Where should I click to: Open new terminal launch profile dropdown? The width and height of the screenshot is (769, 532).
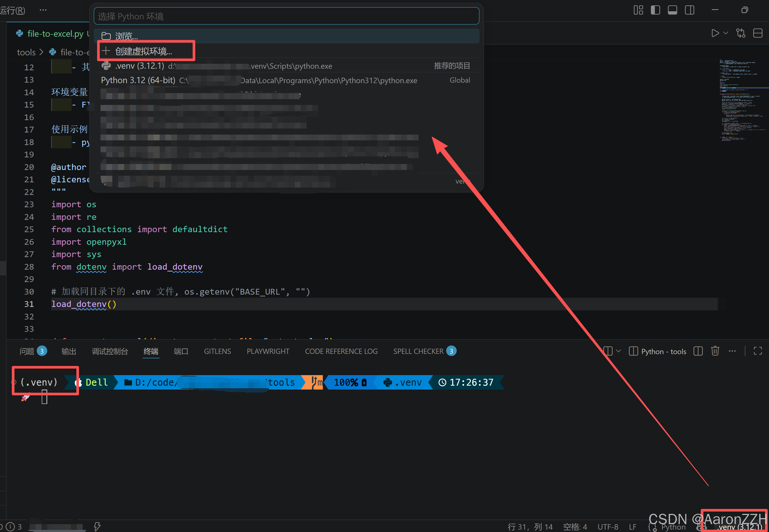[619, 351]
